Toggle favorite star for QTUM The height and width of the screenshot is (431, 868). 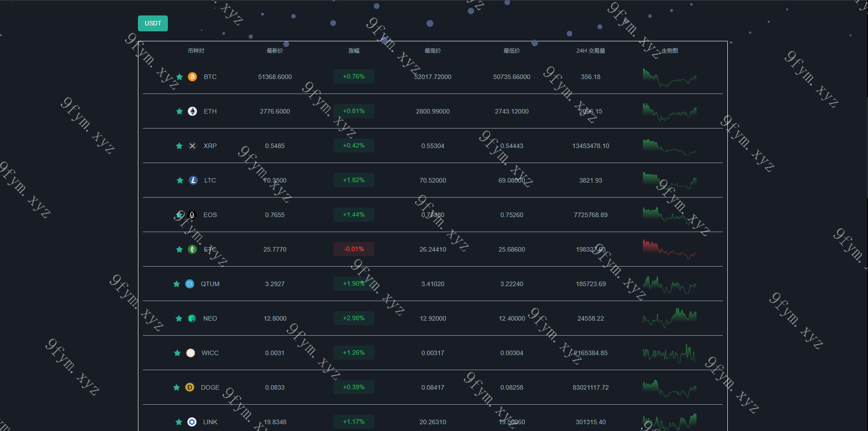pos(177,284)
